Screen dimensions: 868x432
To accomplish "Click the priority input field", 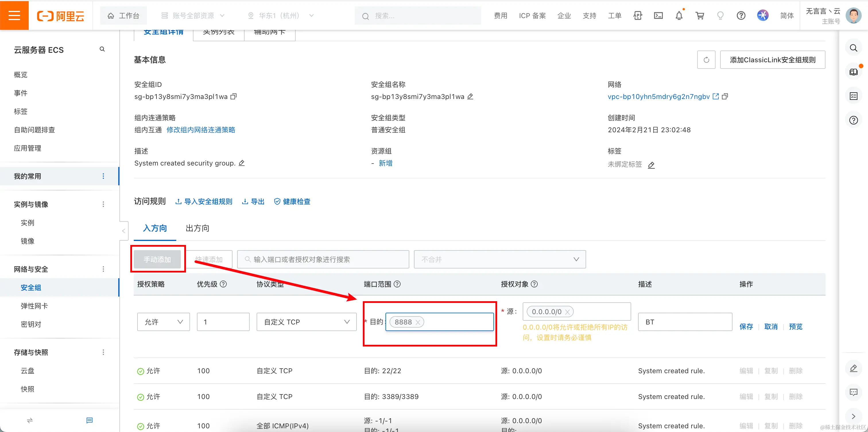I will (x=223, y=322).
